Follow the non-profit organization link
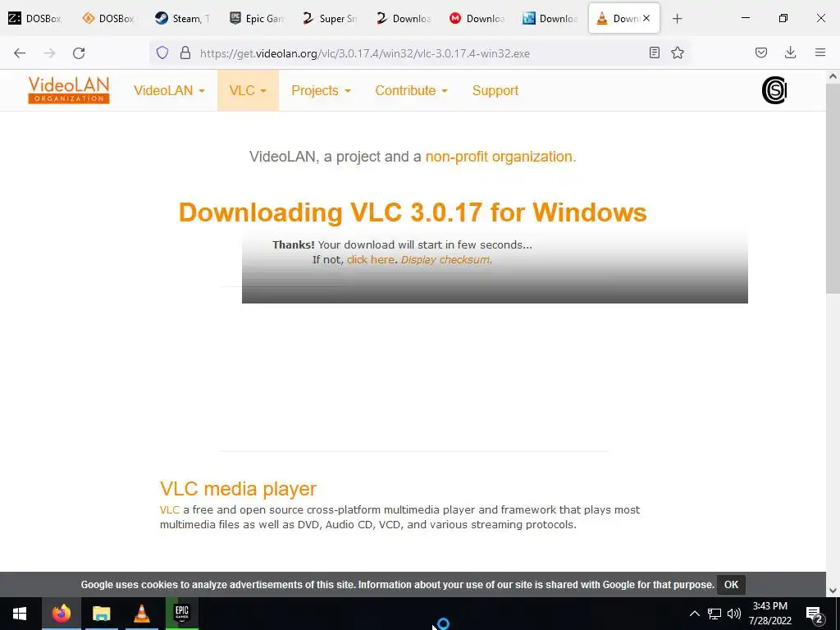 [x=500, y=157]
